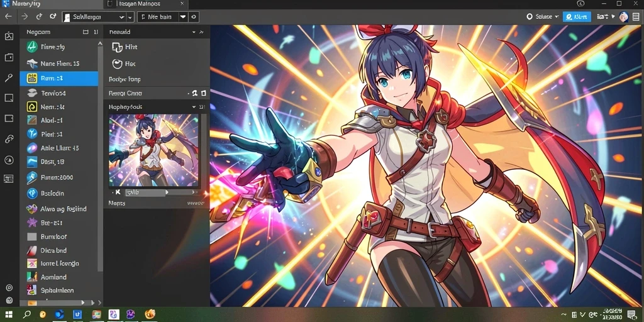Viewport: 644px width, 322px height.
Task: Open the Neeauid panel dropdown arrow
Action: pos(194,31)
